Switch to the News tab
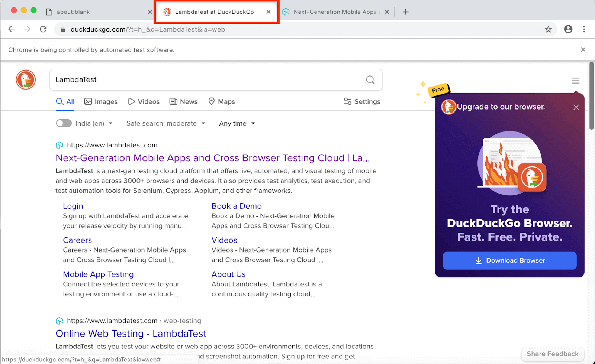 (x=183, y=101)
